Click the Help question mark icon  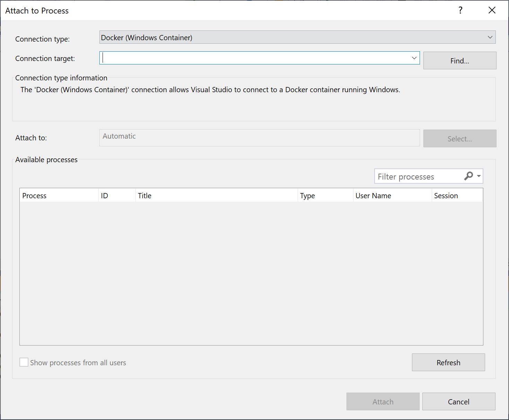pyautogui.click(x=460, y=10)
